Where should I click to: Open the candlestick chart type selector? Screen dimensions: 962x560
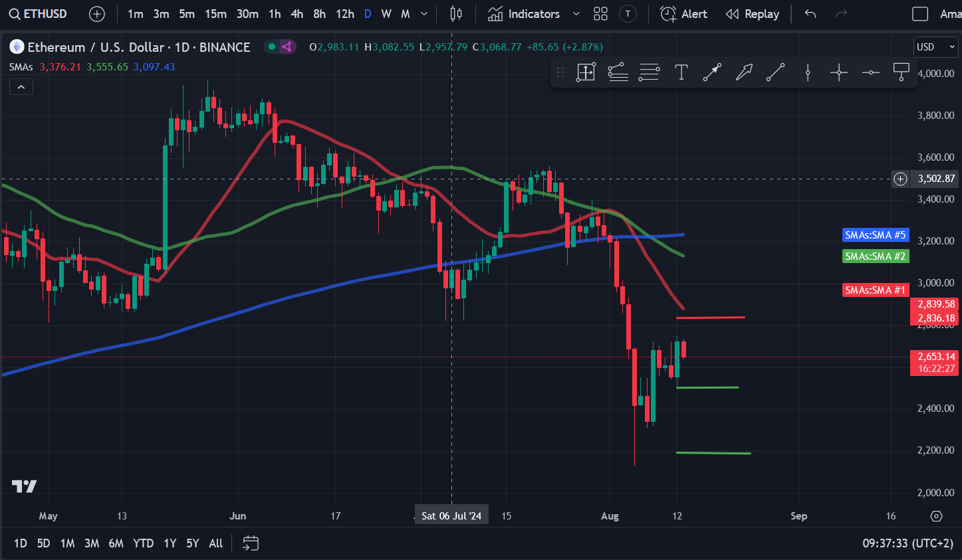coord(456,14)
